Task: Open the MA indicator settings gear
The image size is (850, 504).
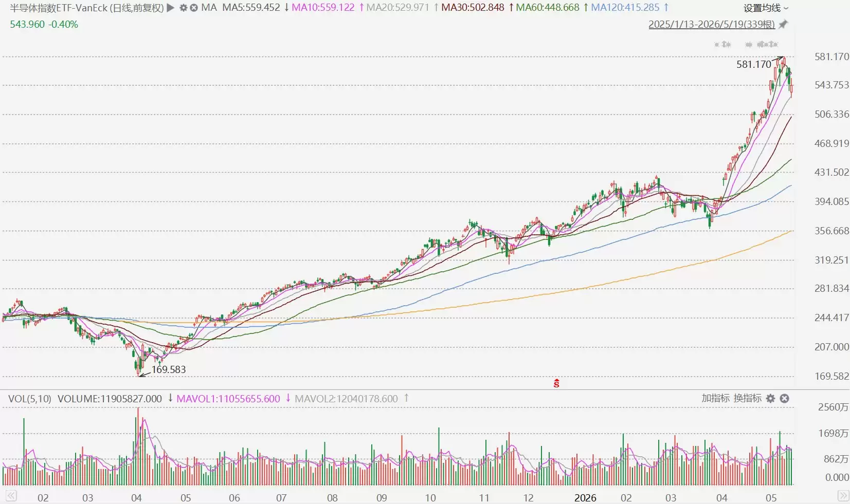Action: [183, 8]
